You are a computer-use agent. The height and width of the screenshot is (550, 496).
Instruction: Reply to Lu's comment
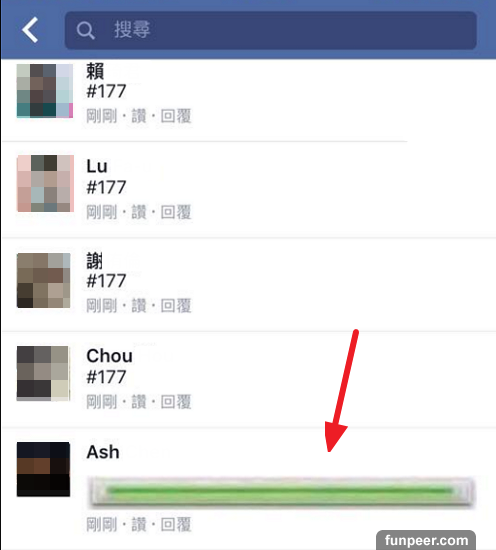click(176, 212)
